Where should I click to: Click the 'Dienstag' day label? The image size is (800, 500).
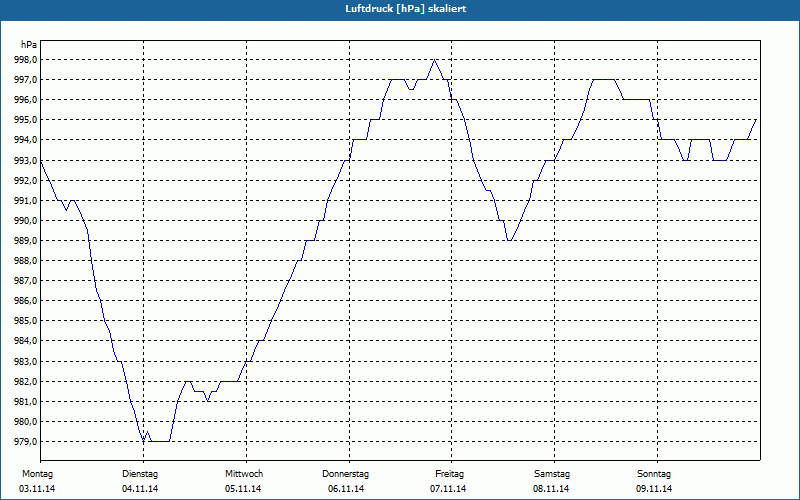(140, 474)
